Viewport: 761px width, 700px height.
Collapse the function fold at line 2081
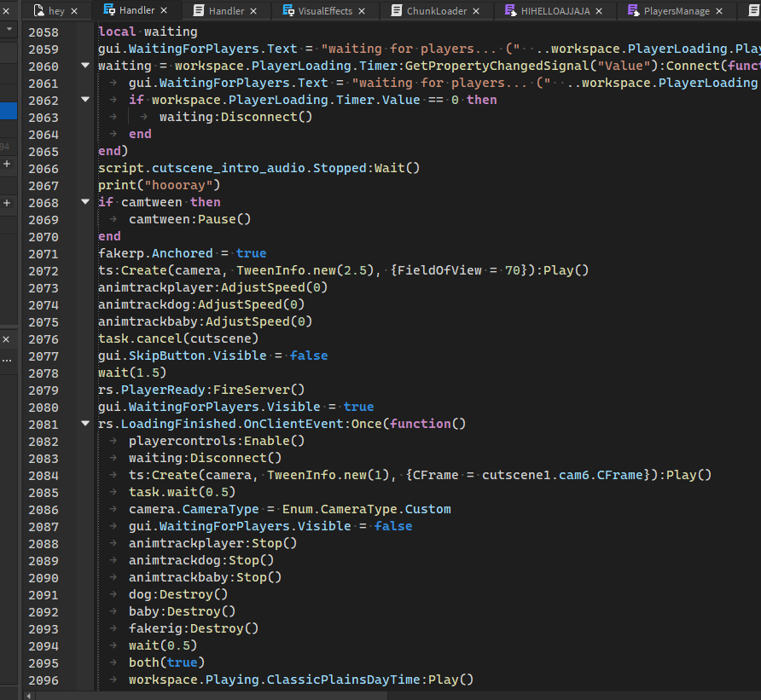[x=84, y=424]
